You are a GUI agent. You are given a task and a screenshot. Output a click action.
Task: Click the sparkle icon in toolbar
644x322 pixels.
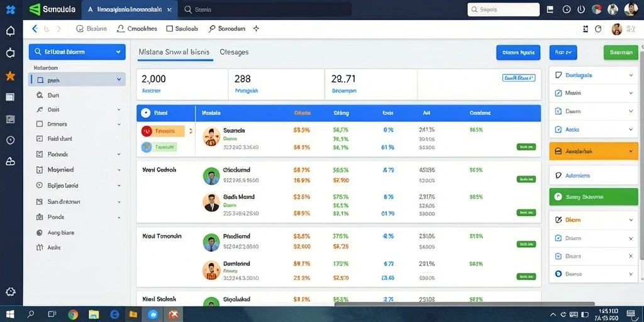(x=256, y=29)
